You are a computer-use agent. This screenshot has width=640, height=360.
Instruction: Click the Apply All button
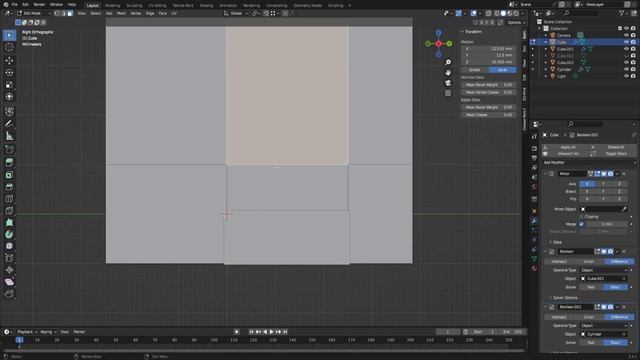[x=568, y=147]
